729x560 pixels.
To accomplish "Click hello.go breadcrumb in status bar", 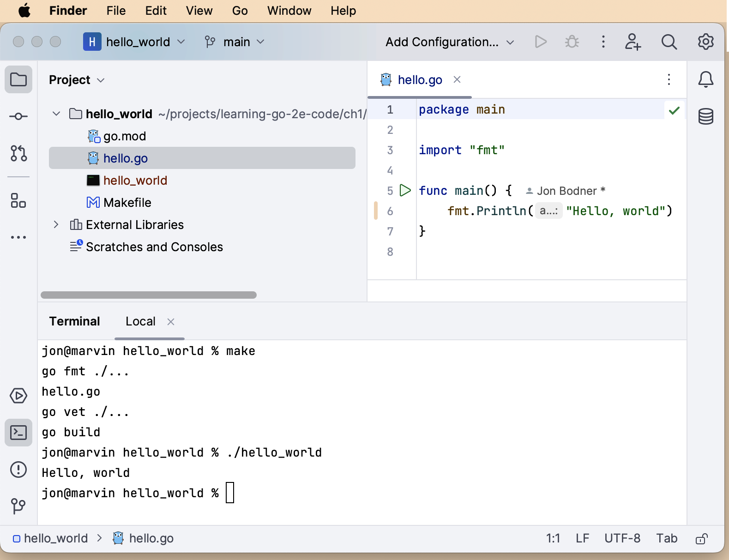I will (x=144, y=538).
